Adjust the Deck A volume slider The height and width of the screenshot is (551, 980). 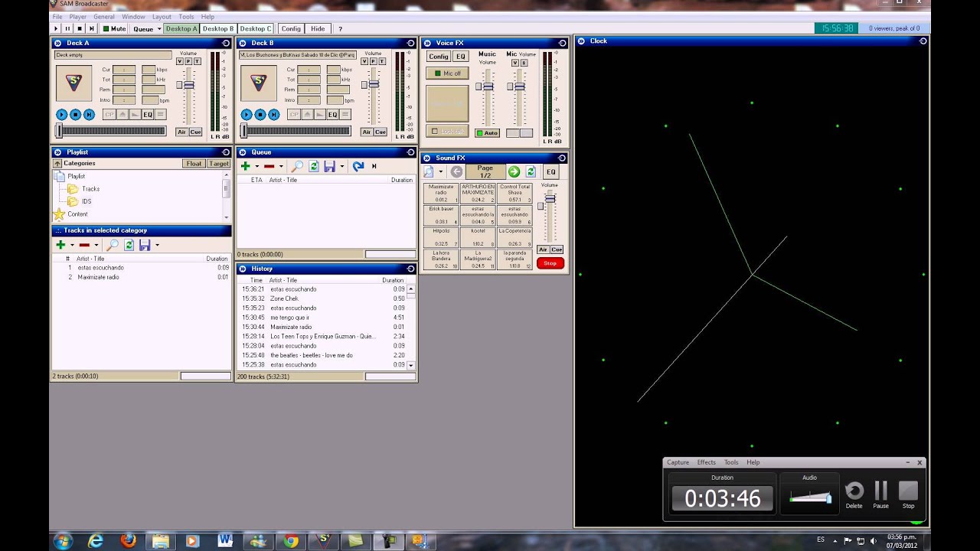pyautogui.click(x=188, y=85)
